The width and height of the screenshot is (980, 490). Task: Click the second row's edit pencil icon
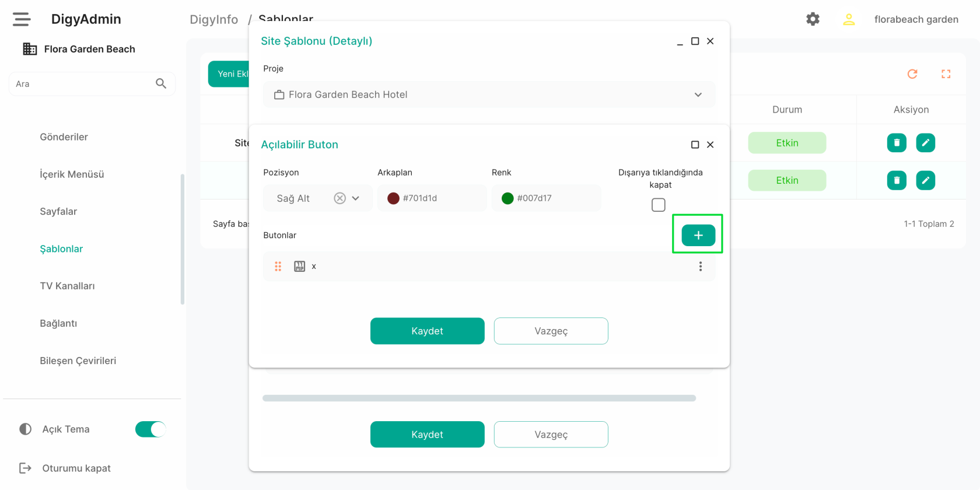click(x=925, y=180)
